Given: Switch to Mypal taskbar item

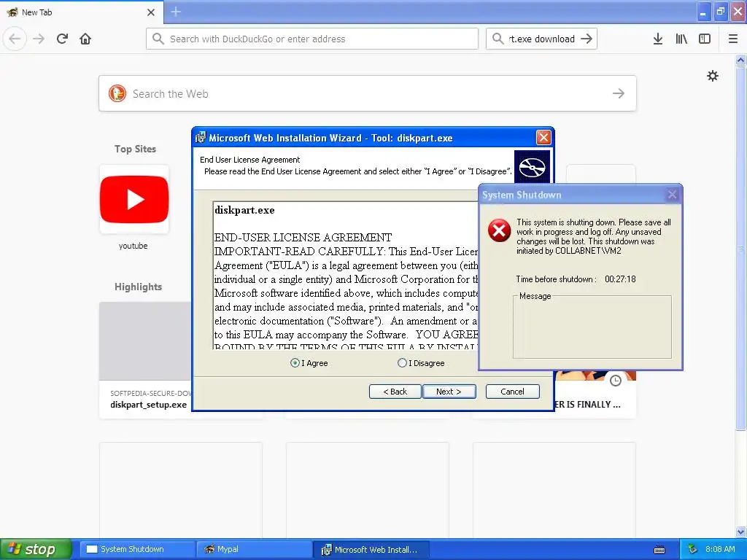Looking at the screenshot, I should tap(254, 550).
